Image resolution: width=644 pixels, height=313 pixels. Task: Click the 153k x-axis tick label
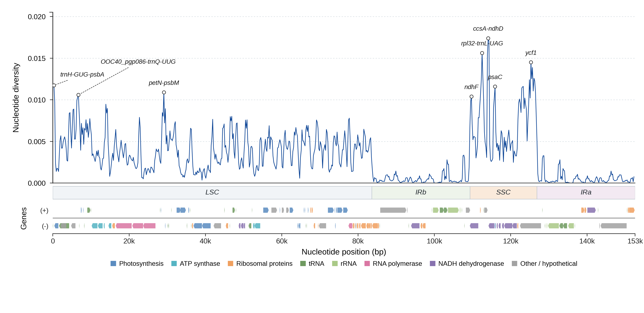pyautogui.click(x=635, y=241)
